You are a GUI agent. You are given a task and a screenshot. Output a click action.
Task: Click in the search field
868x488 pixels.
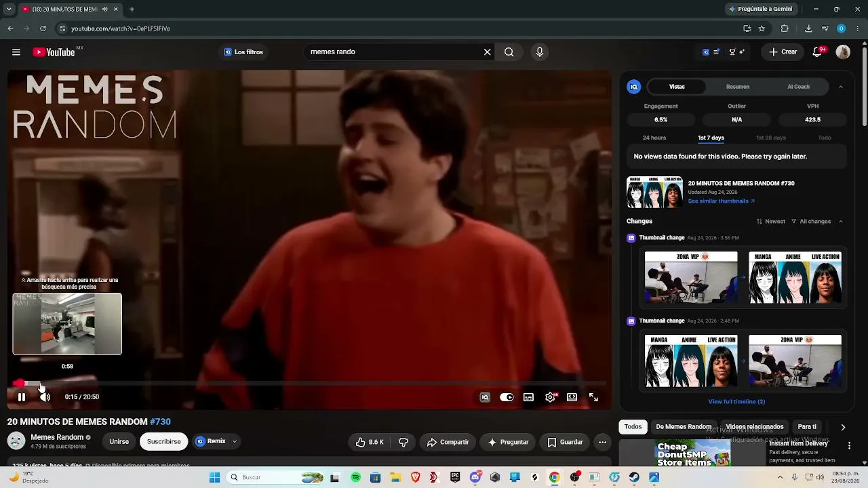coord(393,52)
